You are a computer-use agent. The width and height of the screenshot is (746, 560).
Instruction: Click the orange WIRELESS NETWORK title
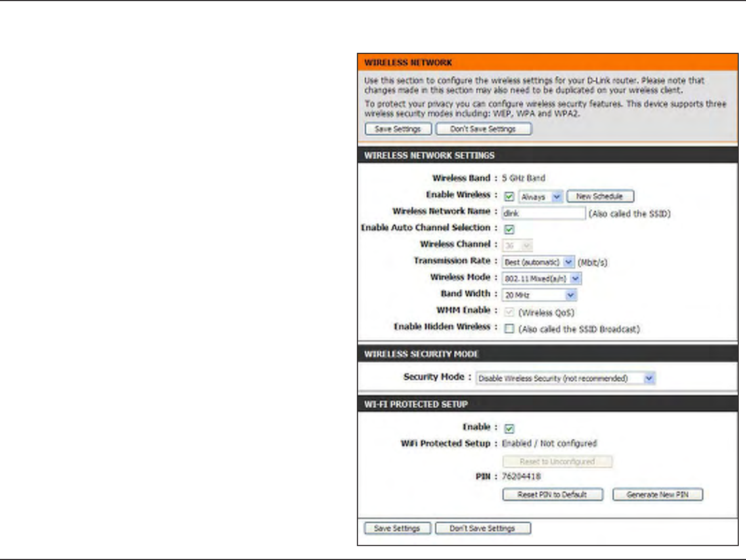click(x=408, y=63)
